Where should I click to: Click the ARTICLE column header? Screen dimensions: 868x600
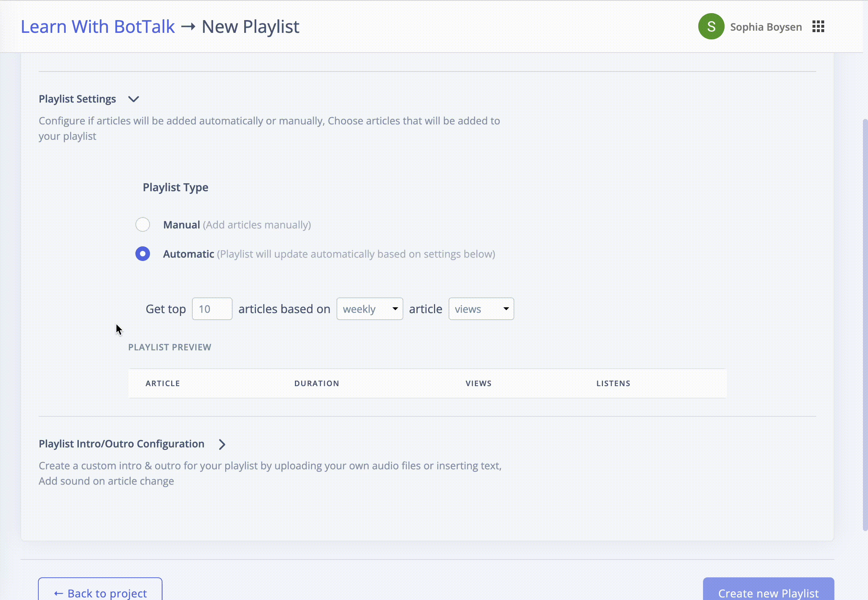click(163, 384)
